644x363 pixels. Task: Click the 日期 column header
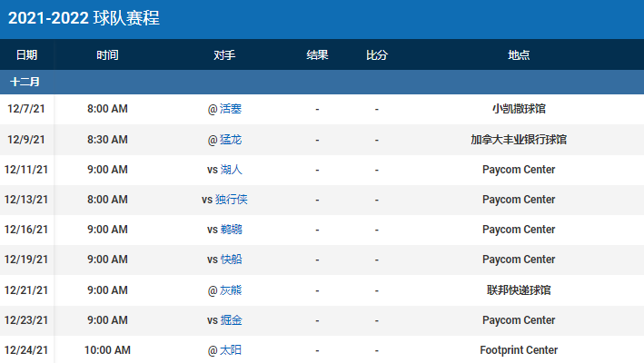tap(26, 55)
